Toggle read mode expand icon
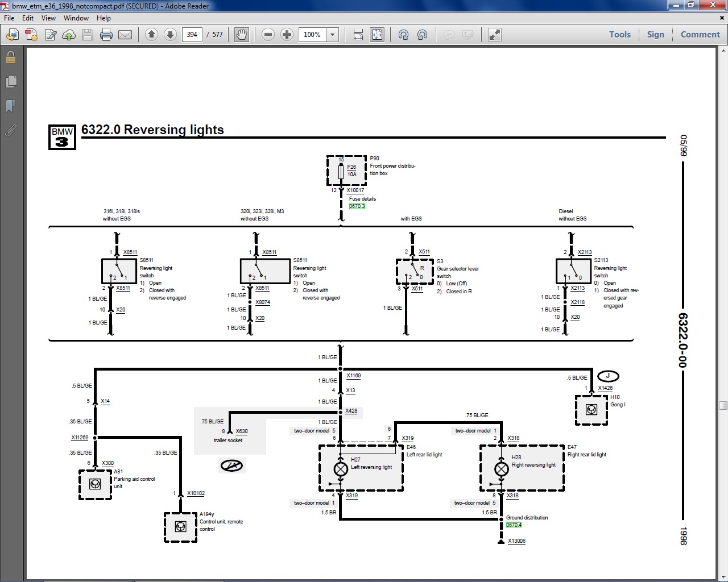 (495, 35)
